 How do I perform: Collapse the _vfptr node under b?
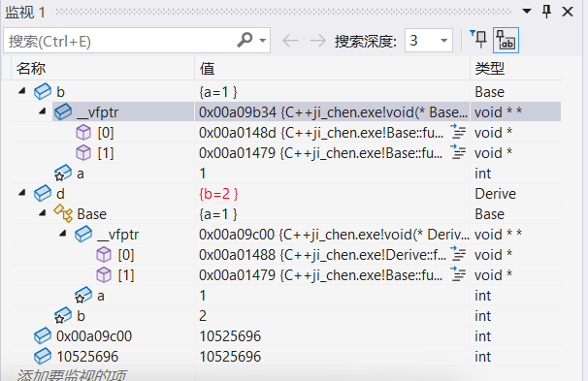tap(43, 111)
